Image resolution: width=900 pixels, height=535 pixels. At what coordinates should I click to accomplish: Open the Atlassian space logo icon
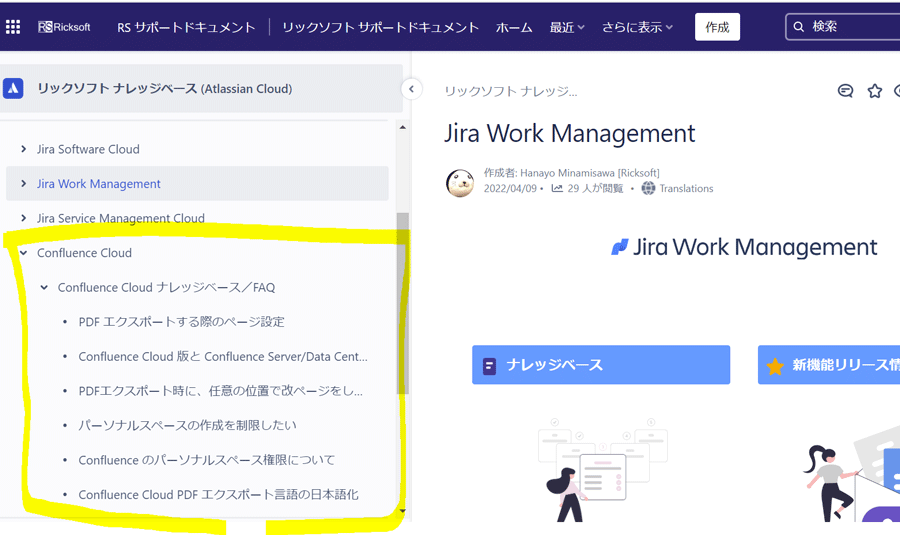pos(13,88)
